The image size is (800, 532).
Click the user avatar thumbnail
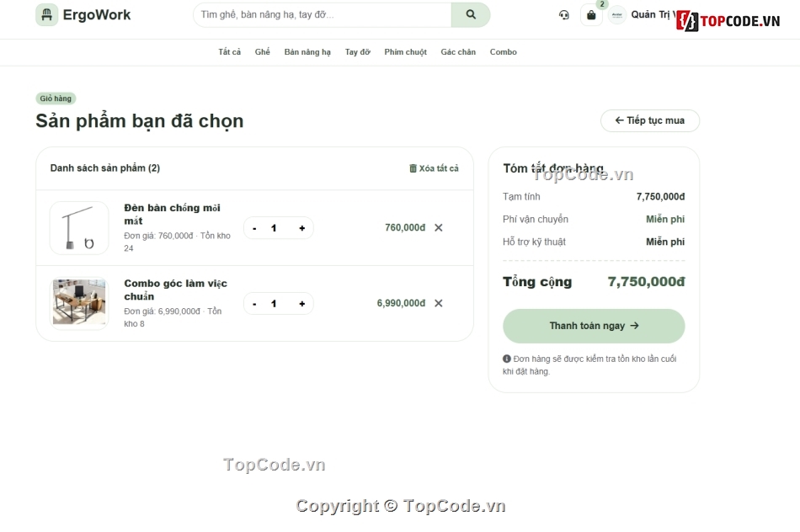(x=616, y=15)
